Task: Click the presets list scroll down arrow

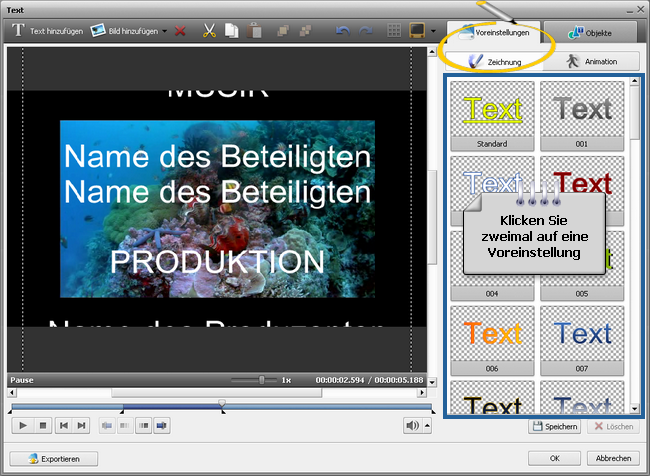Action: 635,409
